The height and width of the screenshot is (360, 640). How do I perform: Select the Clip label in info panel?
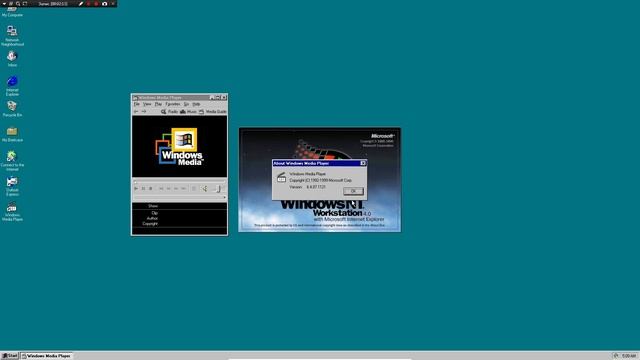(x=155, y=213)
